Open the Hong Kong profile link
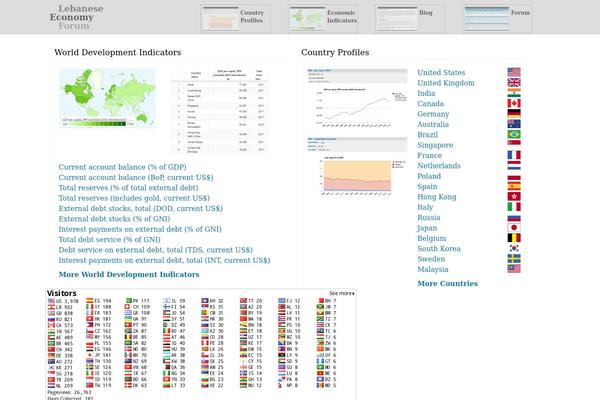 click(x=437, y=197)
